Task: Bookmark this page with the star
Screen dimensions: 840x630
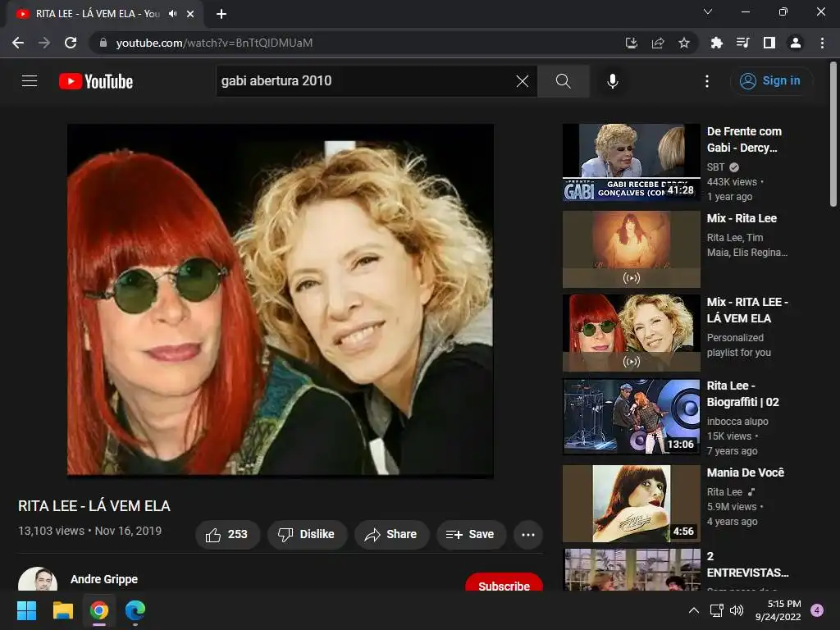Action: [684, 43]
